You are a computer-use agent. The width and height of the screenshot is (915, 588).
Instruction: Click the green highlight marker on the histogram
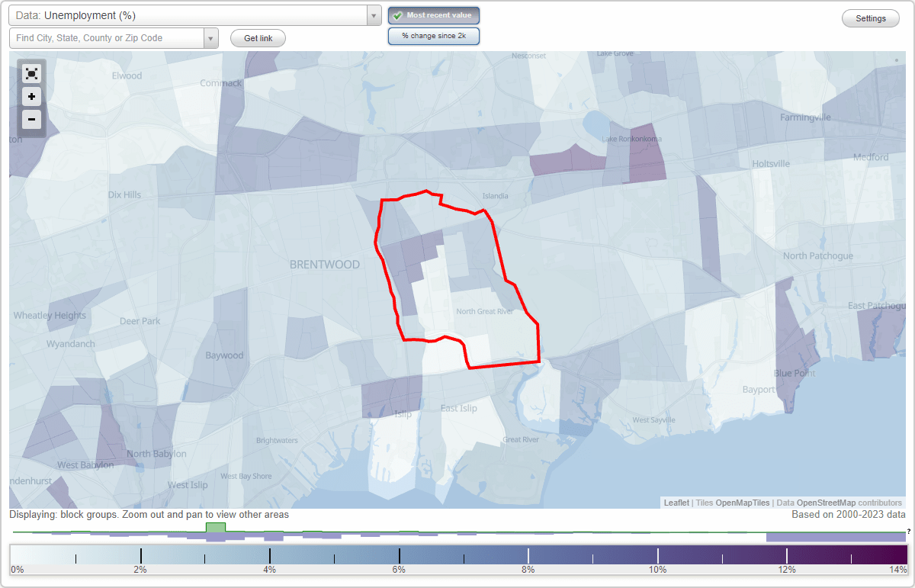click(x=216, y=528)
